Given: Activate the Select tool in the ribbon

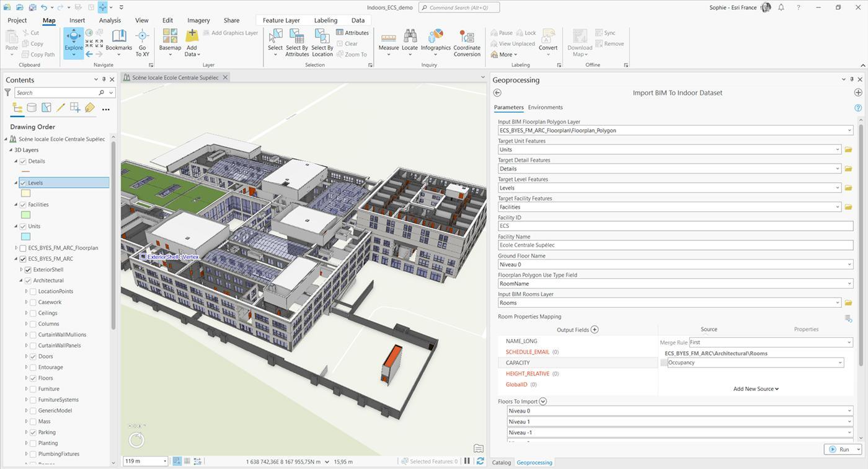Looking at the screenshot, I should [275, 42].
